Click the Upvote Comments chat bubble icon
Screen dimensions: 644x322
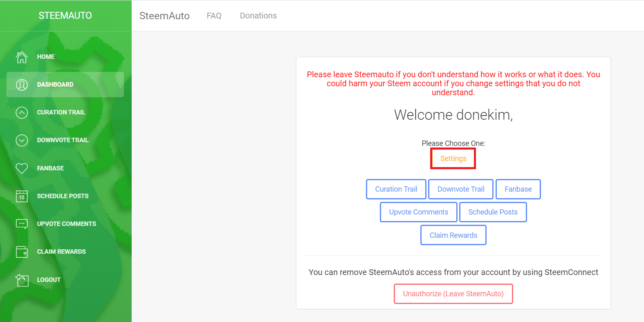pyautogui.click(x=22, y=224)
